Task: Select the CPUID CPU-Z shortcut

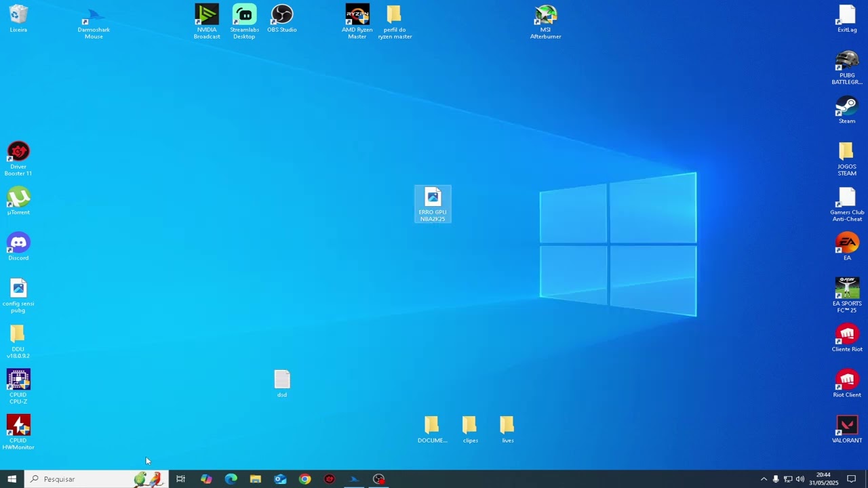Action: [x=18, y=386]
